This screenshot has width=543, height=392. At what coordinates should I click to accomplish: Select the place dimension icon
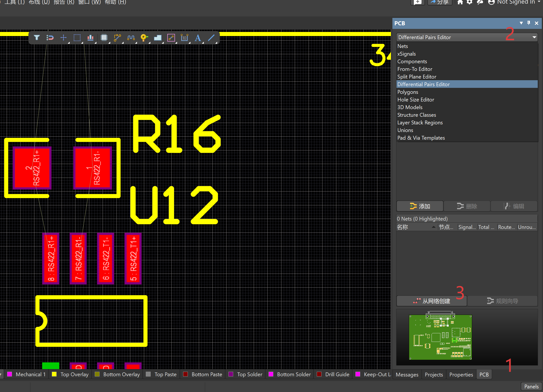point(184,37)
